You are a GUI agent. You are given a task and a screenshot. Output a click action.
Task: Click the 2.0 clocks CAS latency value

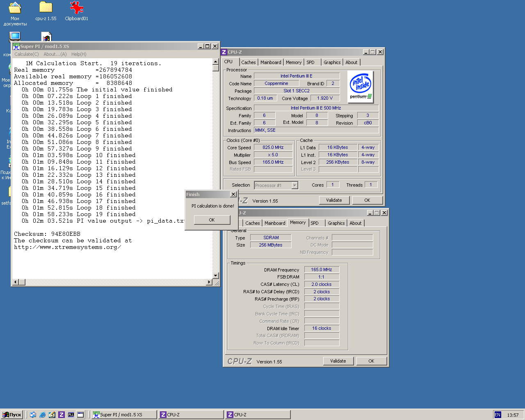[322, 284]
